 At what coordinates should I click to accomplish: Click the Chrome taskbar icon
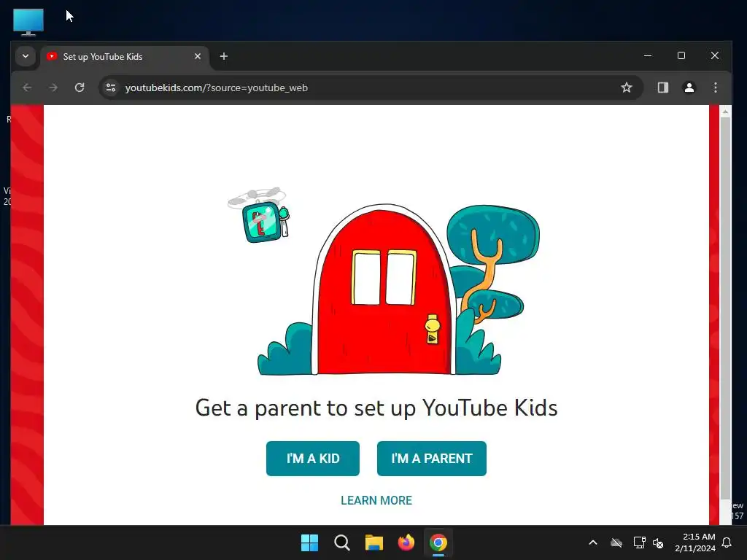coord(438,542)
